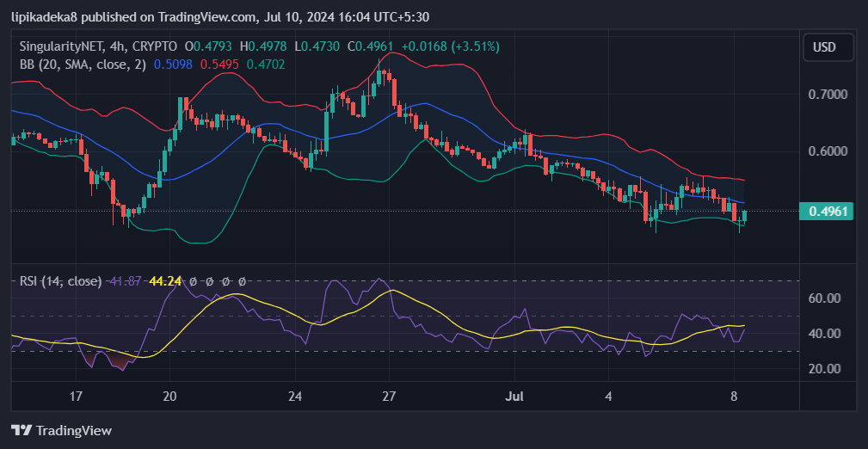Click the 20.00 RSI axis label
The height and width of the screenshot is (449, 868).
pyautogui.click(x=825, y=369)
